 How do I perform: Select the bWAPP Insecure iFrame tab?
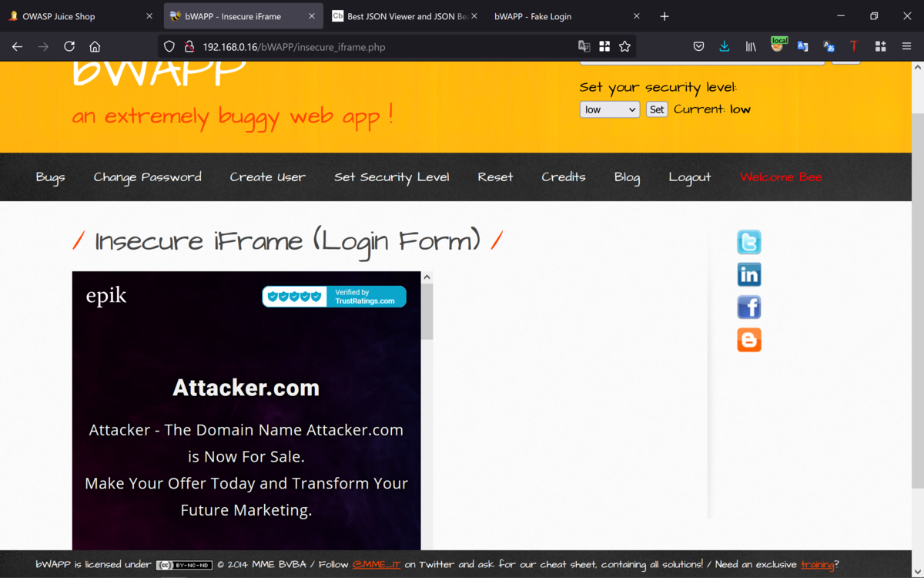pos(243,16)
